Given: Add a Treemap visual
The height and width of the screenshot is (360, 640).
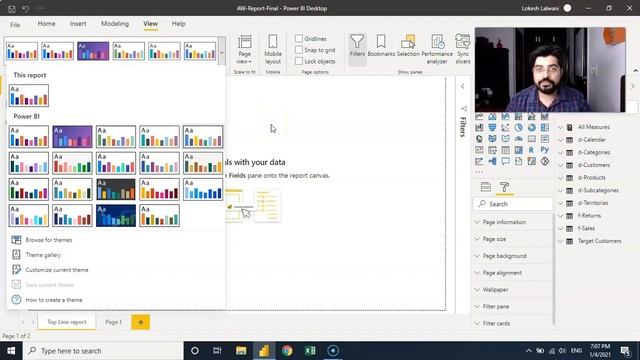Looking at the screenshot, I should (x=544, y=127).
